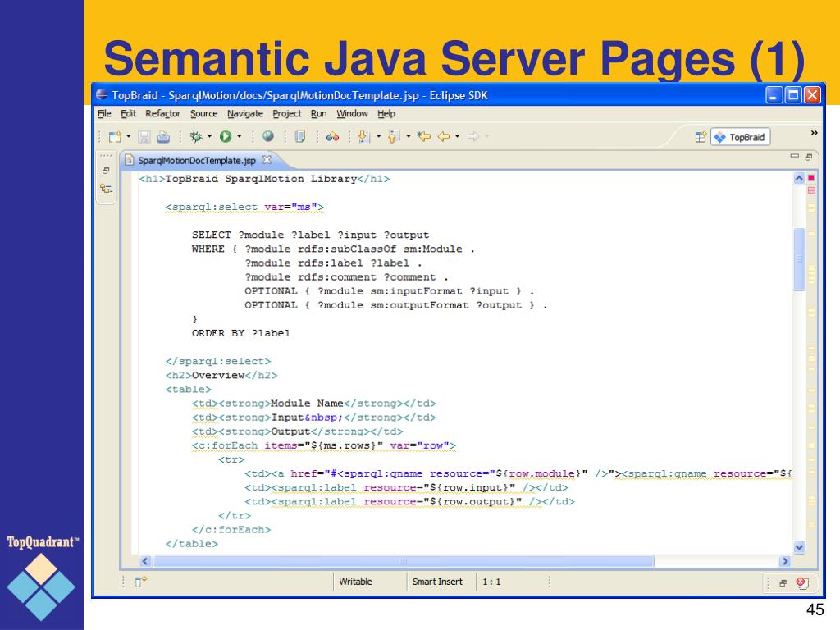Open the Debug dropdown arrow
The image size is (840, 630).
point(209,137)
